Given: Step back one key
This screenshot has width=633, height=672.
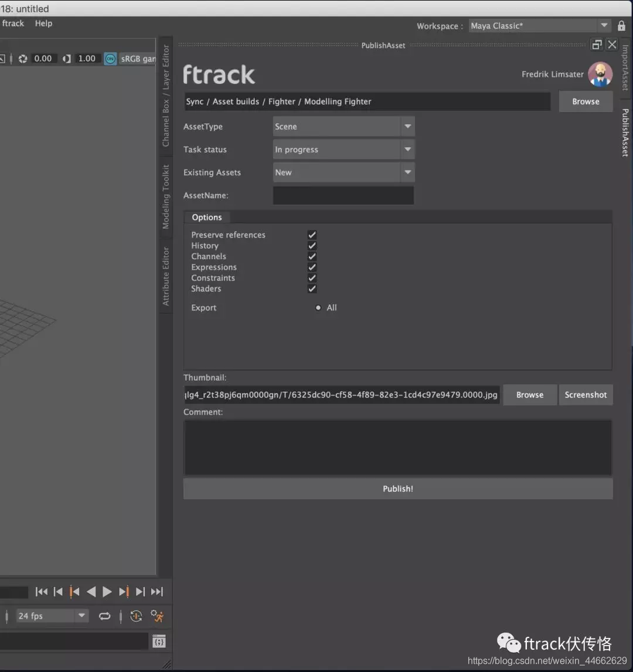Looking at the screenshot, I should [74, 592].
